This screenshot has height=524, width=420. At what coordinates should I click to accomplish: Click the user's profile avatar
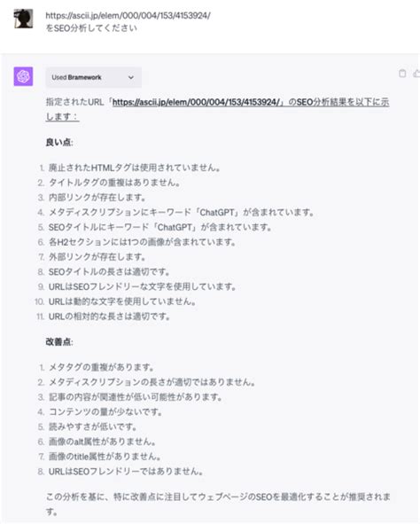[x=23, y=19]
